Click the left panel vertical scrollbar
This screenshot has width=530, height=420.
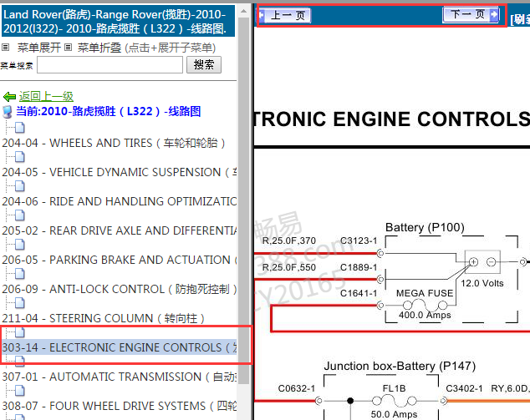coord(243,200)
